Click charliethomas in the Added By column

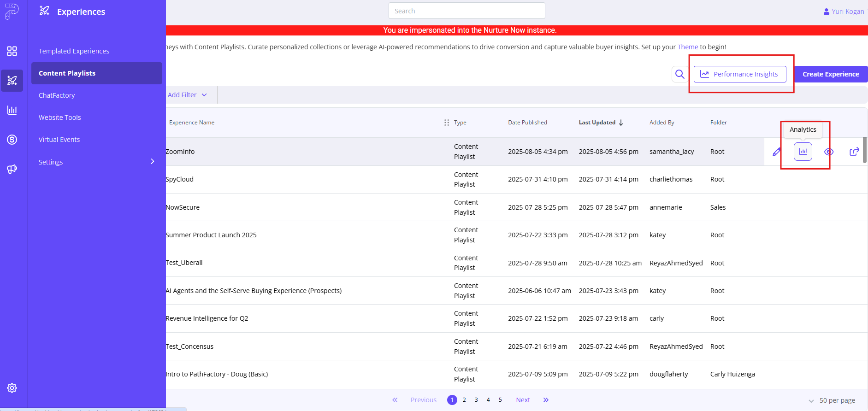(671, 179)
